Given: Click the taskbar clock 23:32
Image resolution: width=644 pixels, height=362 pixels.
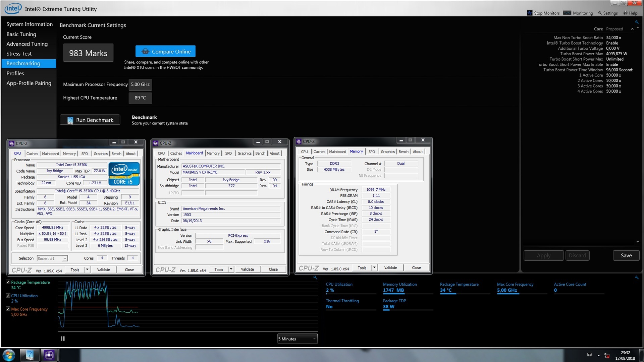Looking at the screenshot, I should point(625,353).
